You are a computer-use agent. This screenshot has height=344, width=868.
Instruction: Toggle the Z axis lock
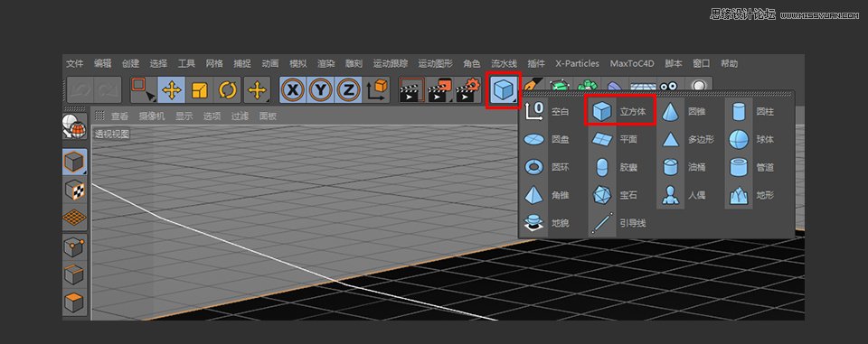348,89
